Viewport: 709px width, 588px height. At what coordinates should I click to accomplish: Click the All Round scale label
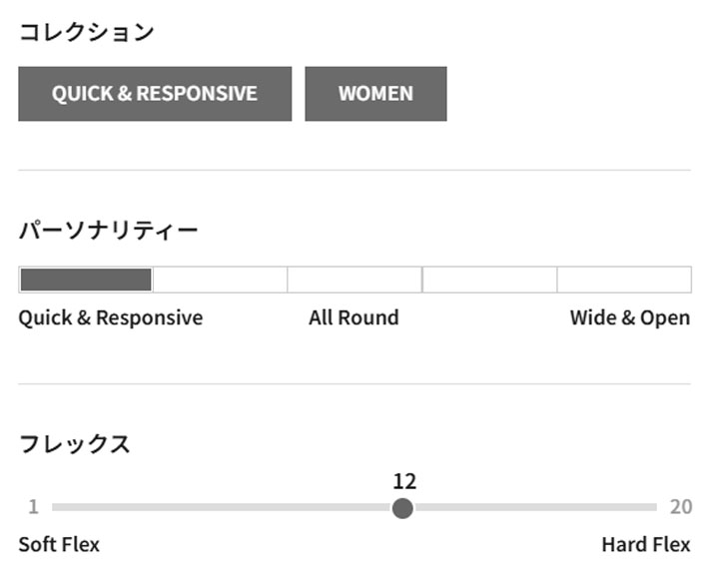354,317
